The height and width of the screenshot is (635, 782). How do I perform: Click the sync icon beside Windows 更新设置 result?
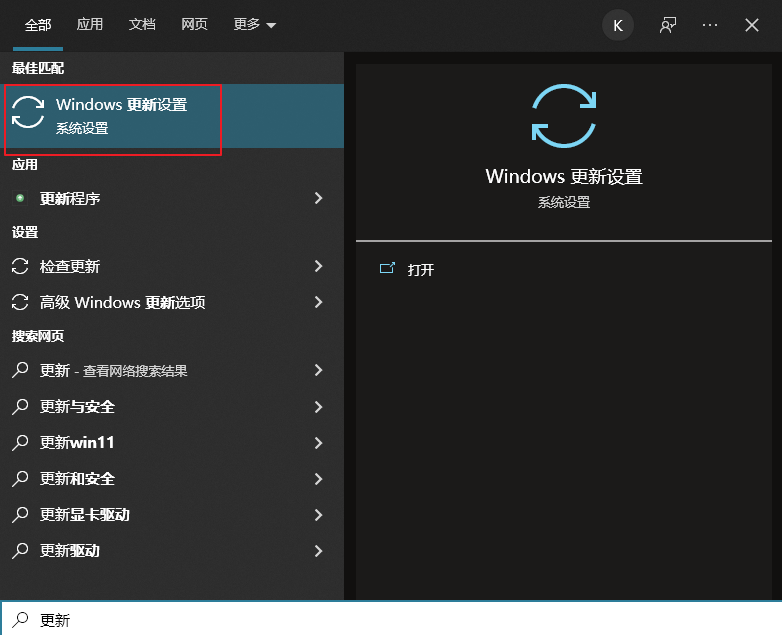coord(28,112)
